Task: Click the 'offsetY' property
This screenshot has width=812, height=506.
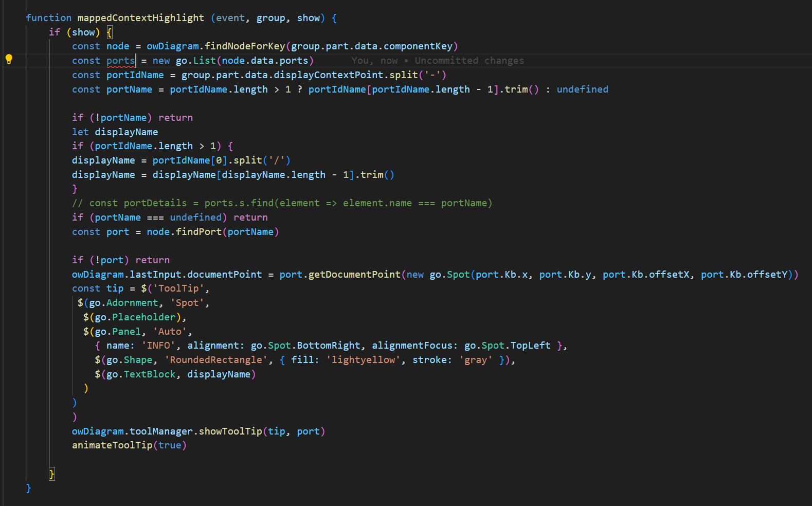Action: [x=767, y=275]
